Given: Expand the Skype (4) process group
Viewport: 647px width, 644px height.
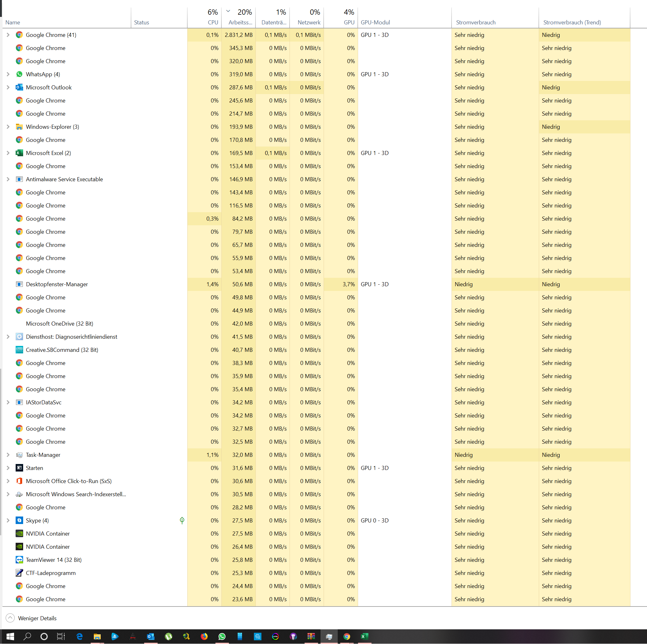Looking at the screenshot, I should pyautogui.click(x=8, y=521).
